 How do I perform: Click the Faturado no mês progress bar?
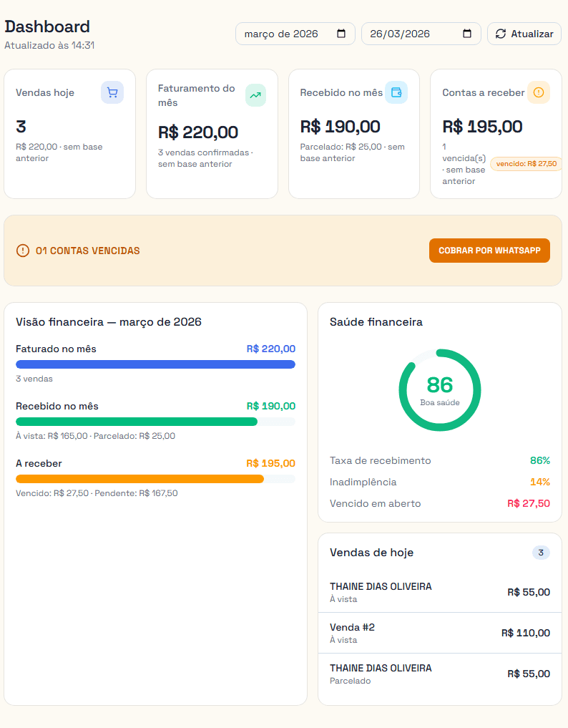[x=155, y=364]
